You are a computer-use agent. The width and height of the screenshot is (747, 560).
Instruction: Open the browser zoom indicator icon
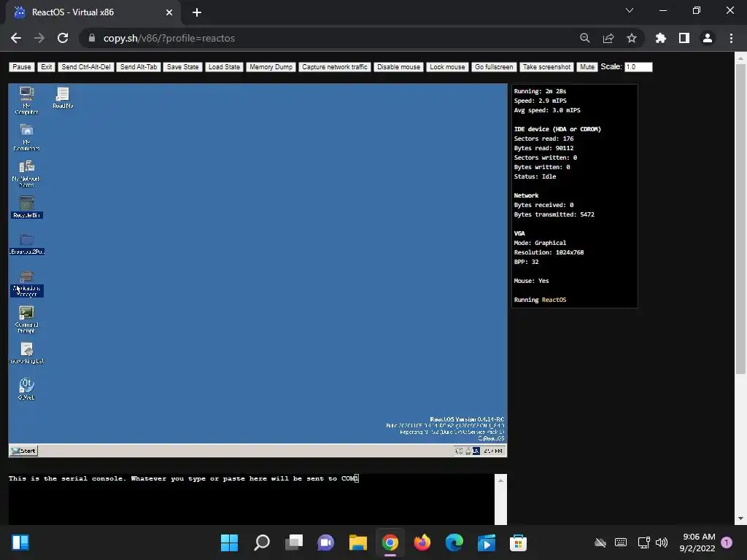pos(584,38)
